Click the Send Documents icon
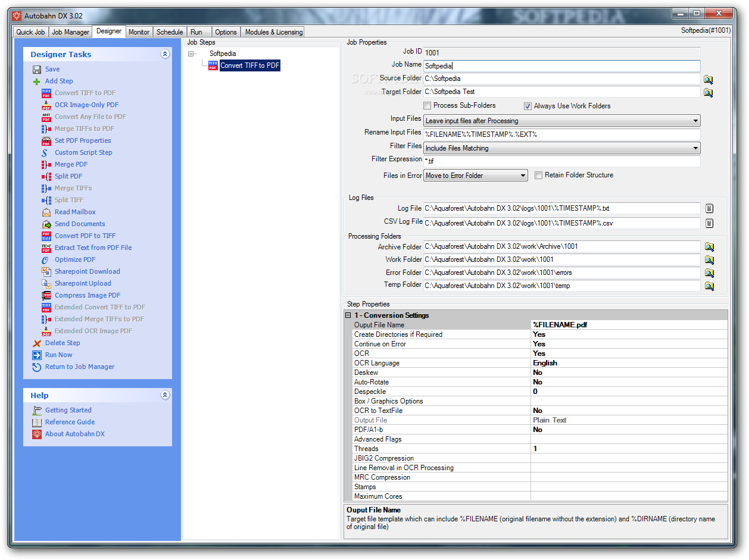 46,224
